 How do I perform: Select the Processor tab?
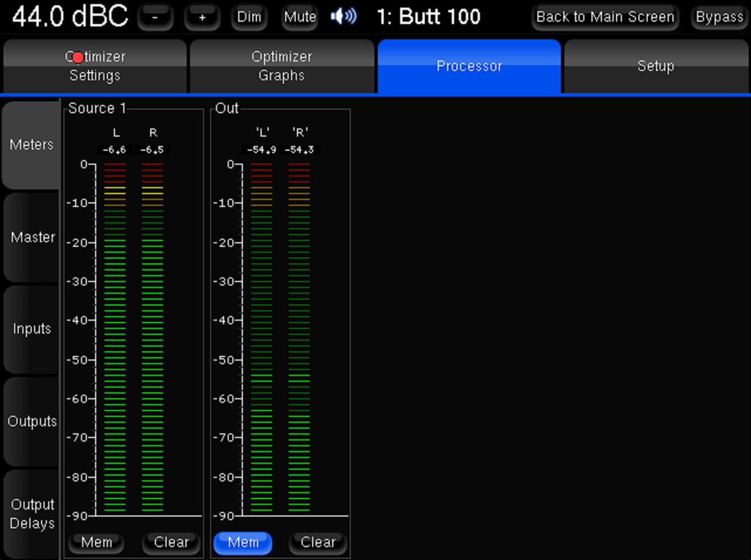(x=469, y=66)
